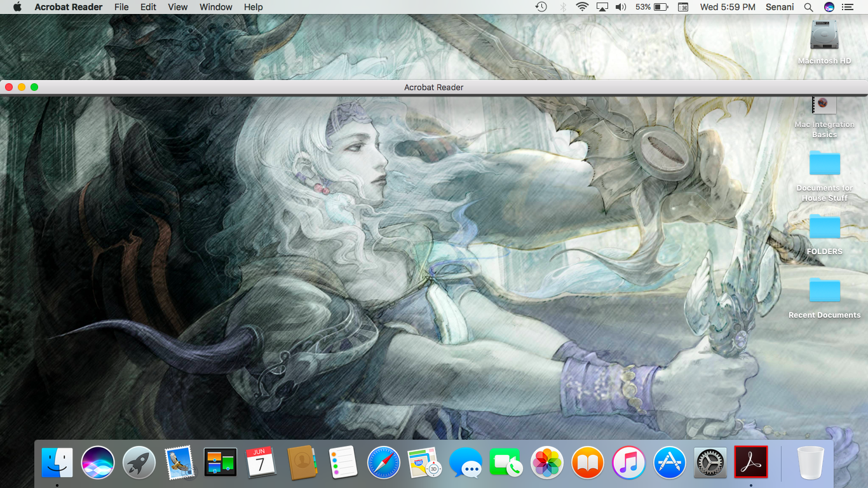Open Messages from the Dock
Viewport: 868px width, 488px height.
tap(465, 462)
